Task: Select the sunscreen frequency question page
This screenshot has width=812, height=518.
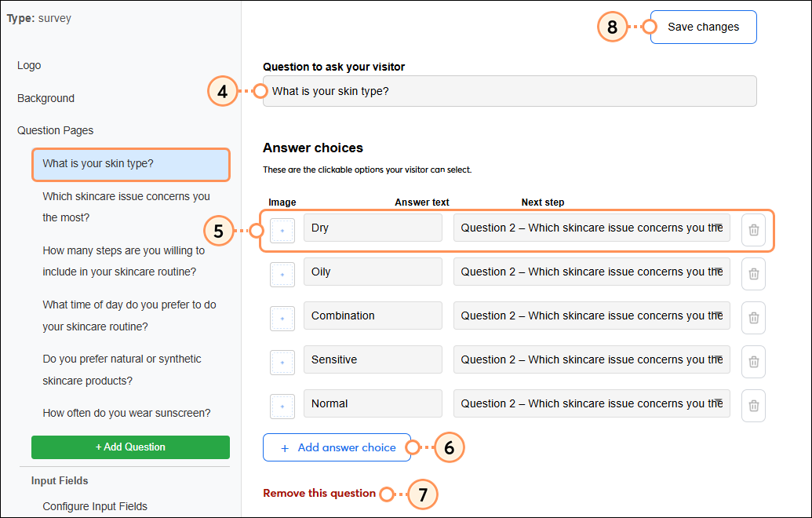Action: point(126,413)
